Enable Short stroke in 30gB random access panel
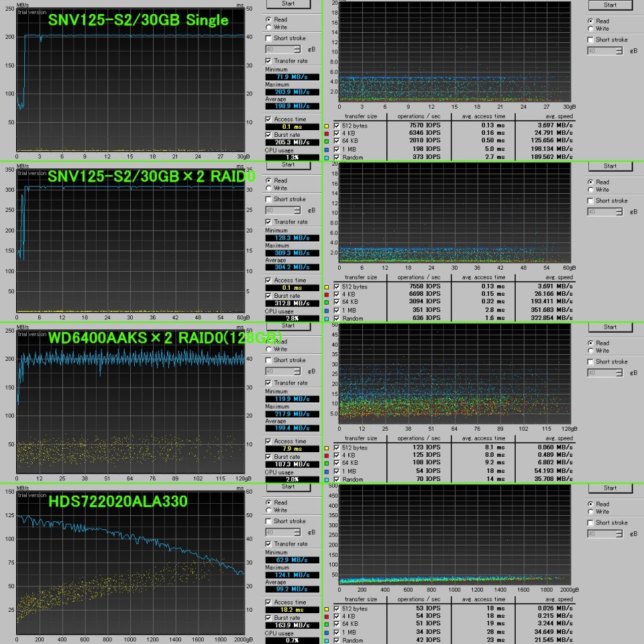Screen dimensions: 644x644 click(590, 40)
